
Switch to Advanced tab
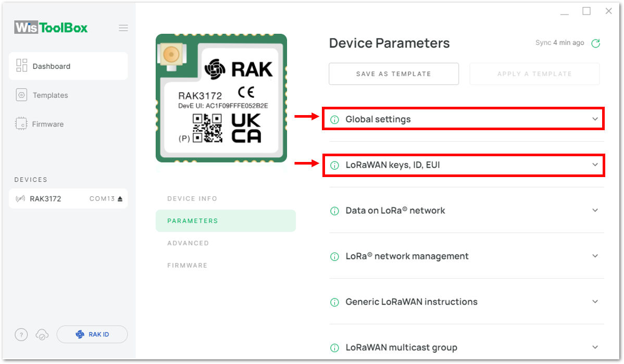pyautogui.click(x=188, y=243)
